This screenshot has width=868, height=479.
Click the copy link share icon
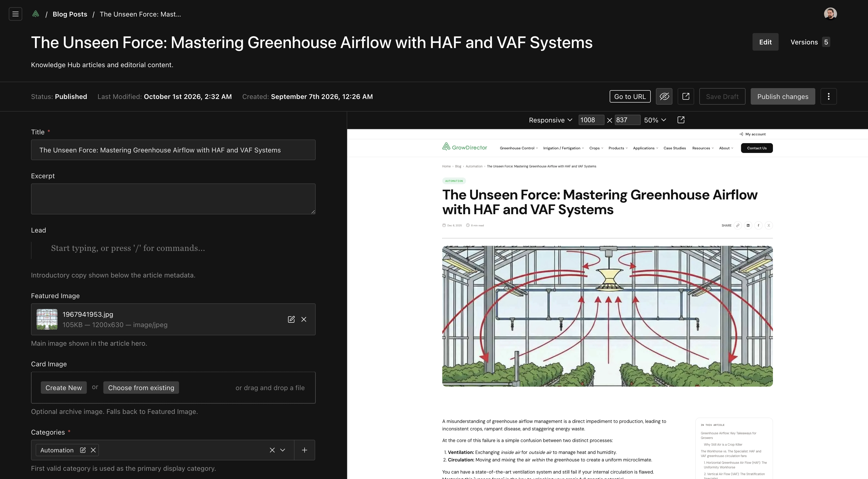click(738, 226)
